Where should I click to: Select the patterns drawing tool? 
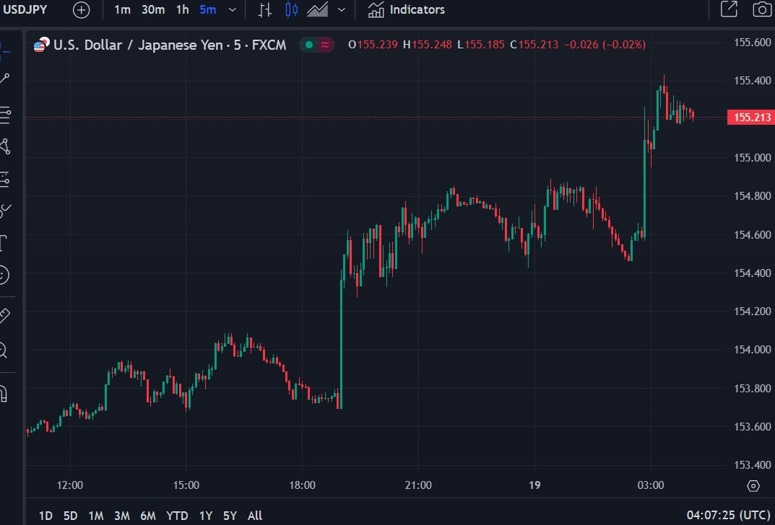tap(5, 146)
